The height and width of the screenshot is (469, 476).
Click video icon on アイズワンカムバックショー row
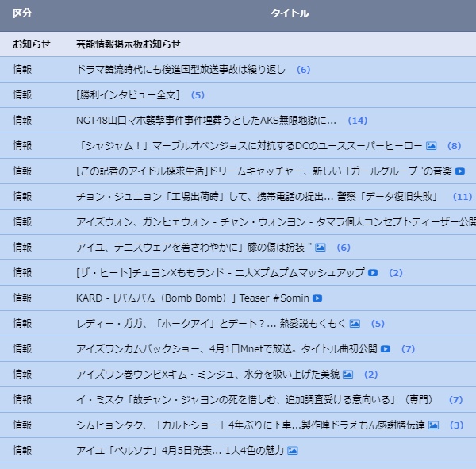point(386,348)
